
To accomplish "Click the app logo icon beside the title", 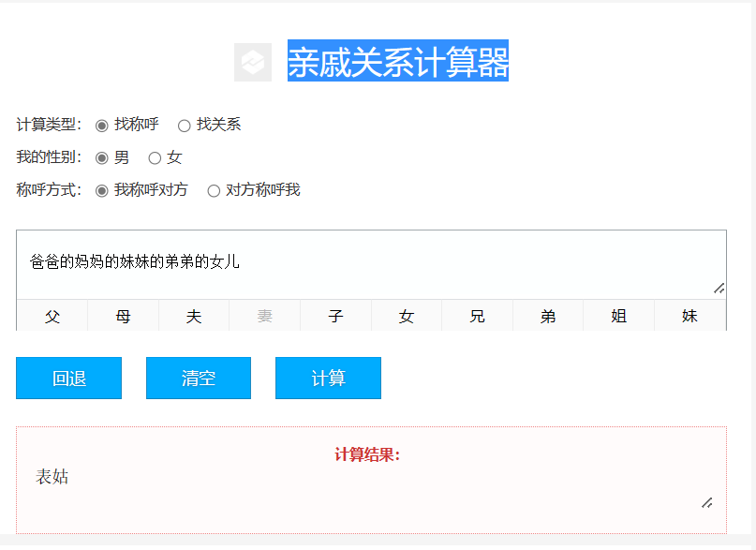I will (x=253, y=62).
